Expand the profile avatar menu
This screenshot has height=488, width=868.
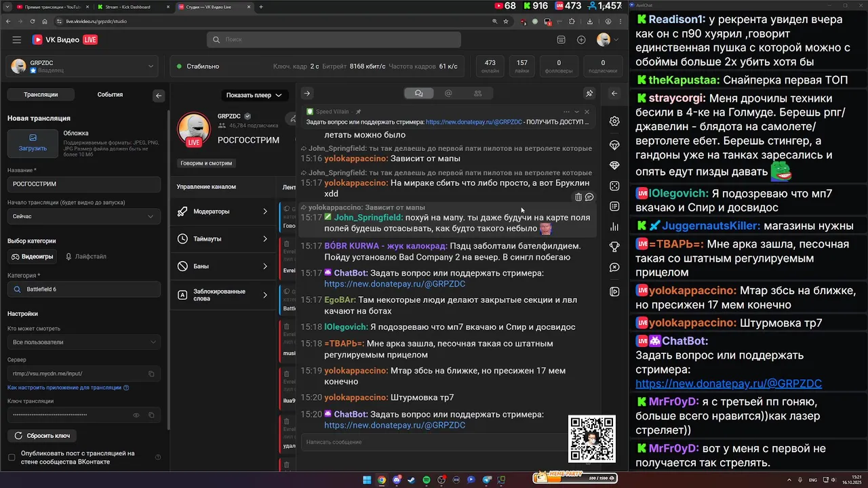pyautogui.click(x=608, y=40)
